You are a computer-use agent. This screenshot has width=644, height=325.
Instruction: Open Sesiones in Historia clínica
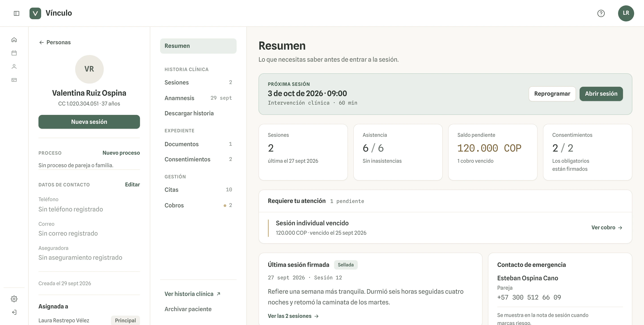tap(198, 82)
